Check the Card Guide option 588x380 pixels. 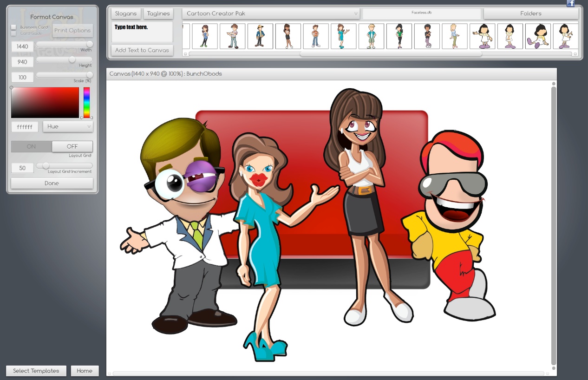click(13, 33)
